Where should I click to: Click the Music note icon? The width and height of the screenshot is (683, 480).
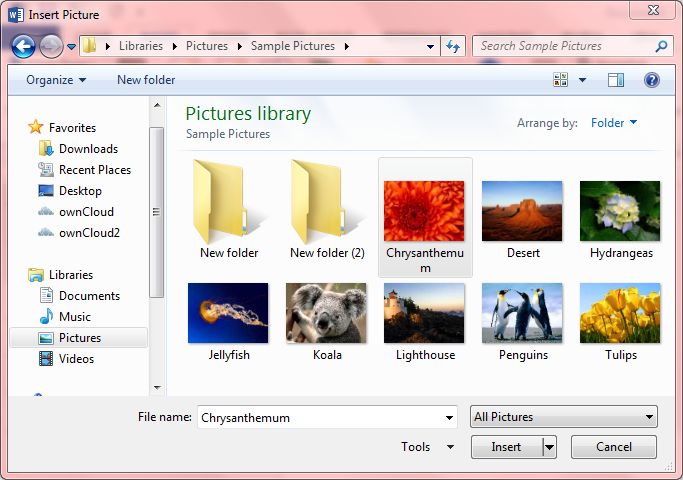46,316
